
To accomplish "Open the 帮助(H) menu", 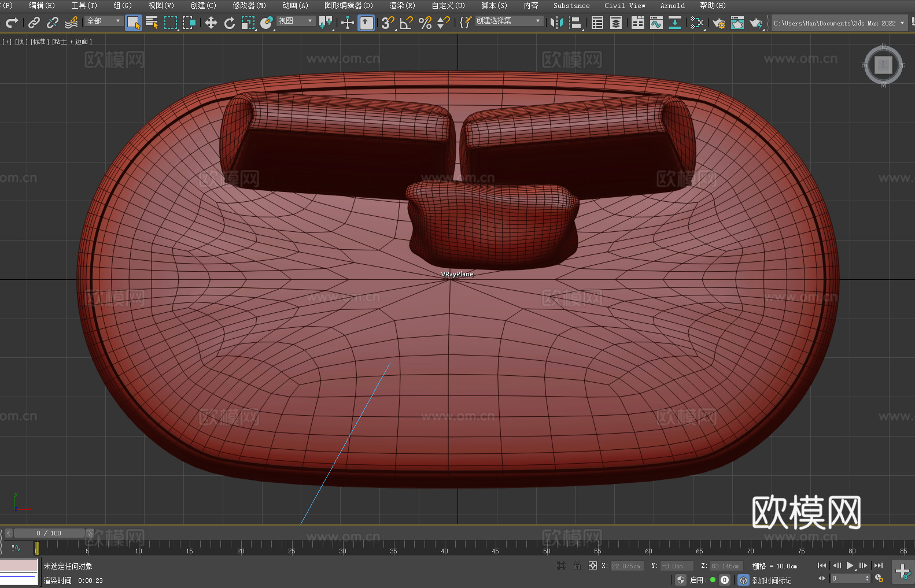I will pos(713,5).
